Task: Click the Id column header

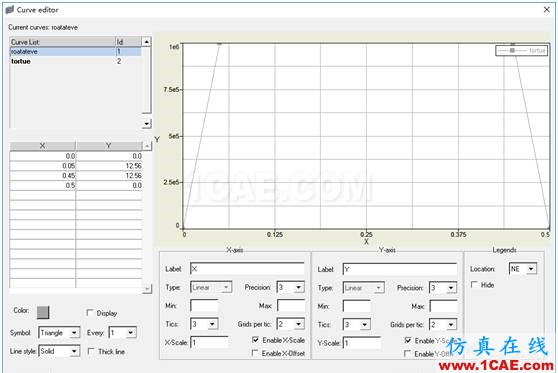Action: pyautogui.click(x=128, y=42)
